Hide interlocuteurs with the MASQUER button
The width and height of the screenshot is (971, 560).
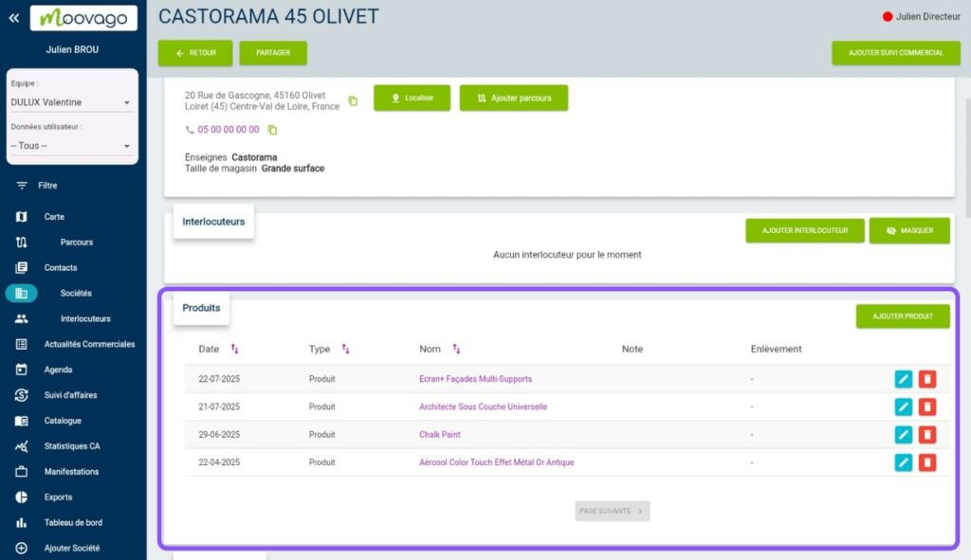point(909,231)
